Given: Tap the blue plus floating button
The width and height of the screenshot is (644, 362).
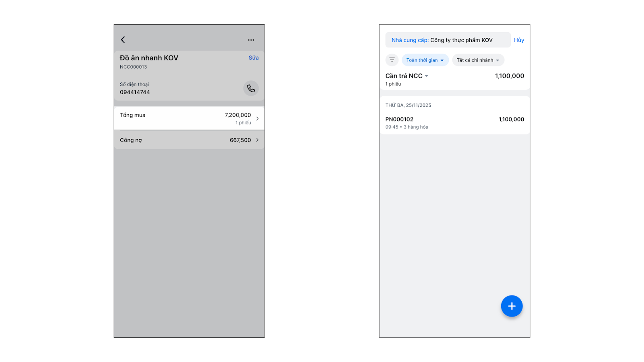Looking at the screenshot, I should click(512, 306).
